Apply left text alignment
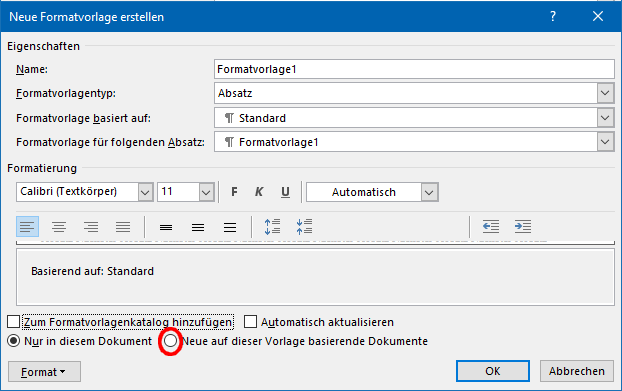This screenshot has width=622, height=391. click(27, 226)
